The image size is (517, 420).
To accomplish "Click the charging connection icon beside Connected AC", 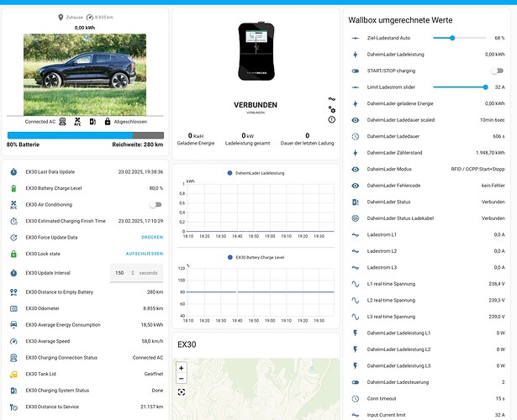I will pos(62,122).
